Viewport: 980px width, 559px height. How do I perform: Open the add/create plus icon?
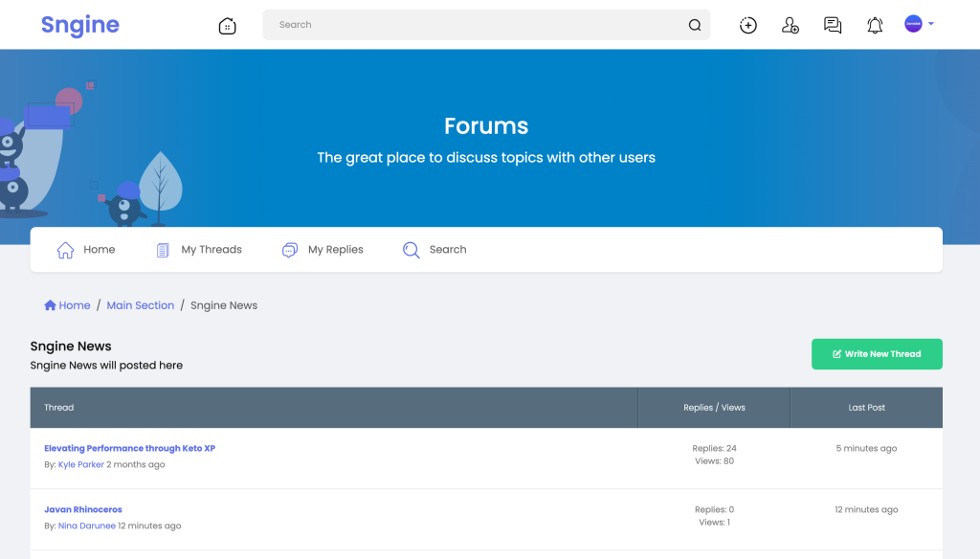[x=748, y=25]
